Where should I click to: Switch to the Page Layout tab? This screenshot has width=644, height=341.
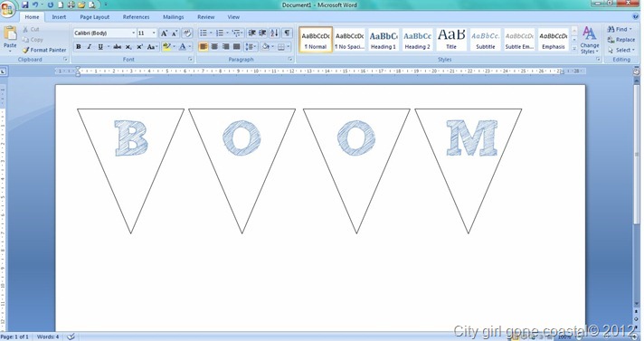(x=94, y=17)
